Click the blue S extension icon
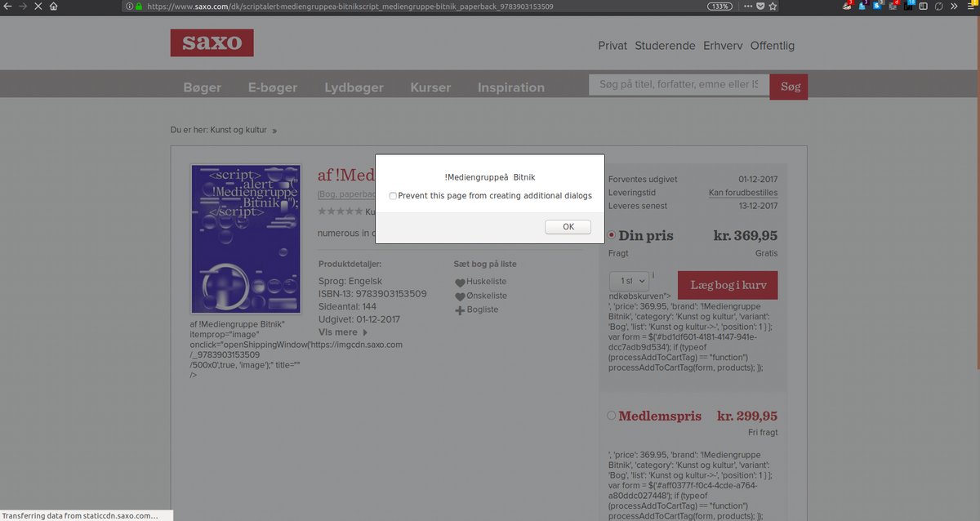This screenshot has height=521, width=980. tap(877, 6)
